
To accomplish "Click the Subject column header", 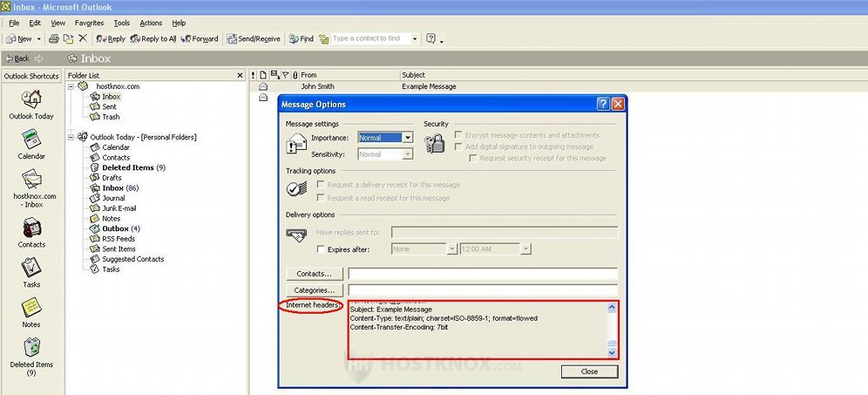I will pos(634,75).
